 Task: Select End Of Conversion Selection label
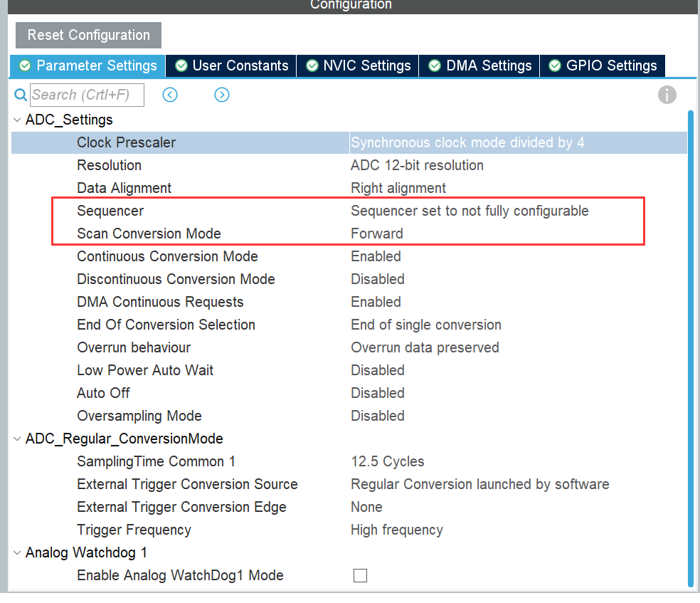[x=166, y=325]
